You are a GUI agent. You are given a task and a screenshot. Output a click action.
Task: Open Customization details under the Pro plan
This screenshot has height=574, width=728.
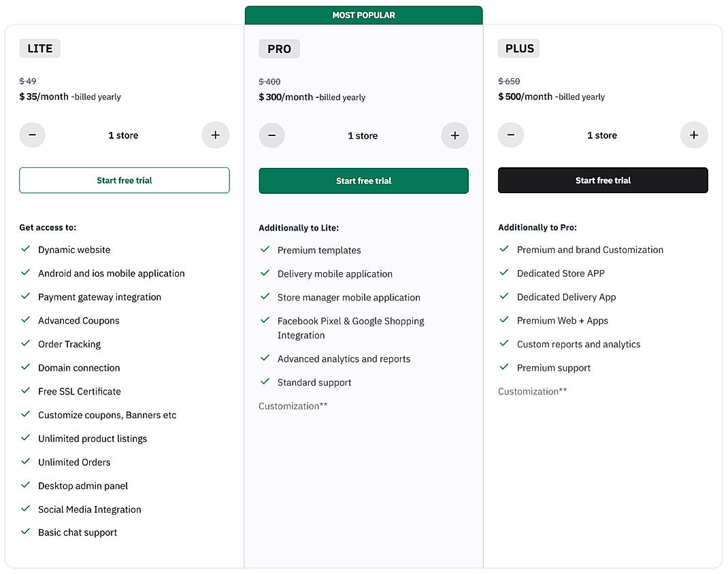[293, 405]
